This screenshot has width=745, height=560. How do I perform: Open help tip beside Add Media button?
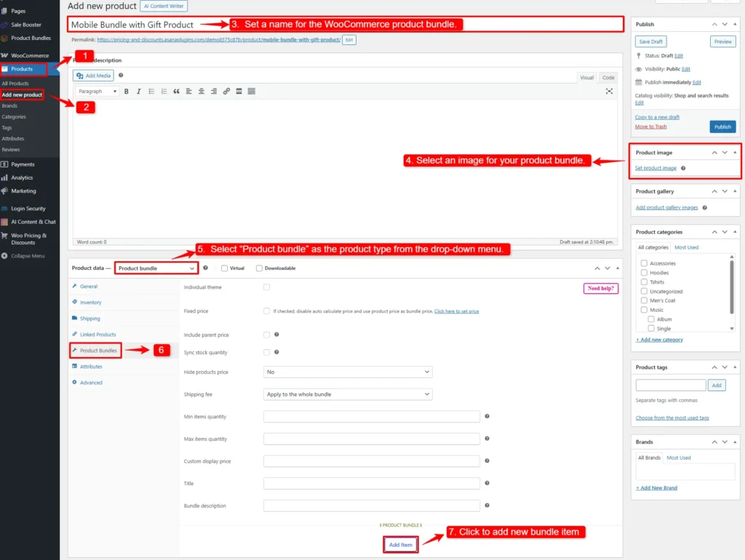coord(121,75)
